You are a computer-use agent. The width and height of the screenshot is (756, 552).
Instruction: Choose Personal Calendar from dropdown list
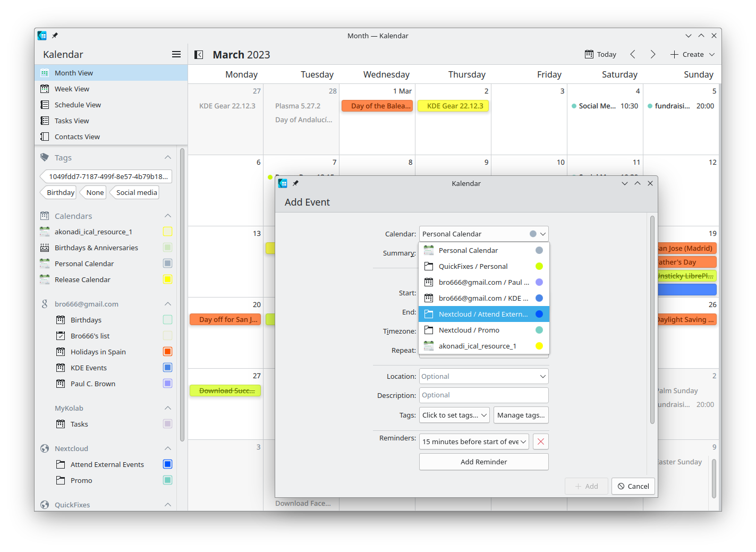click(484, 250)
